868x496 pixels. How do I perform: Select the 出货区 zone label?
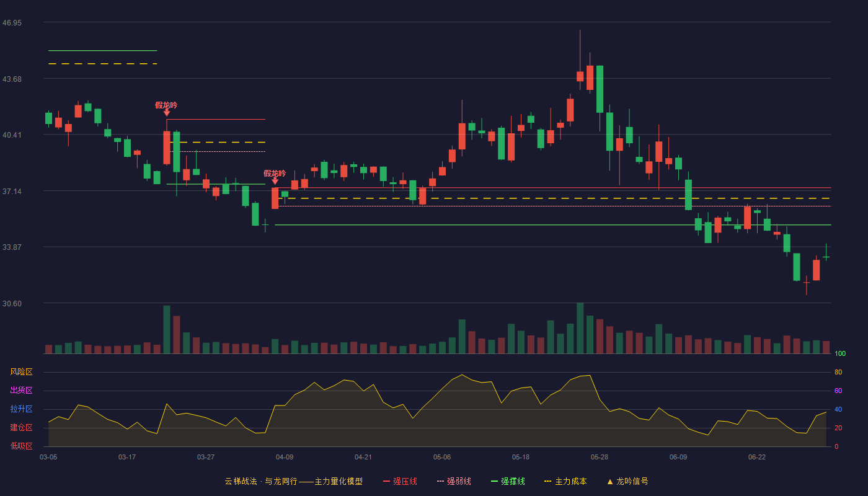21,391
